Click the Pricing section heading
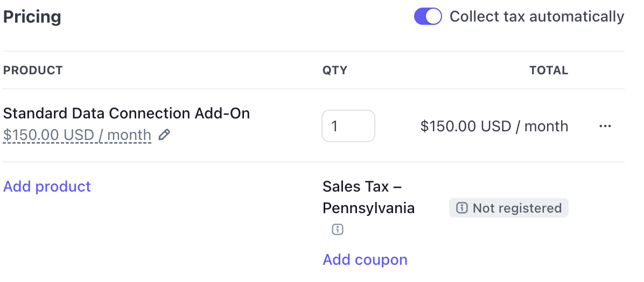The width and height of the screenshot is (644, 282). pyautogui.click(x=32, y=17)
